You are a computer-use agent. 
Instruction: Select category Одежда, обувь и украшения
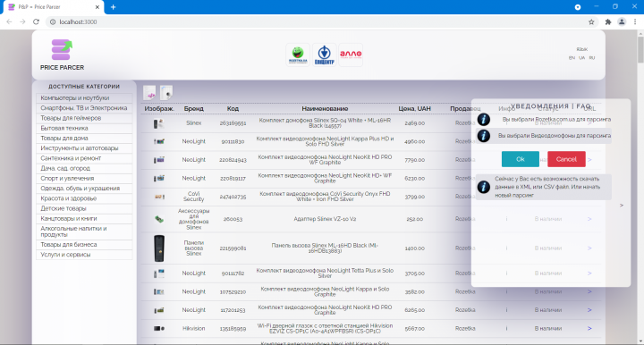84,189
